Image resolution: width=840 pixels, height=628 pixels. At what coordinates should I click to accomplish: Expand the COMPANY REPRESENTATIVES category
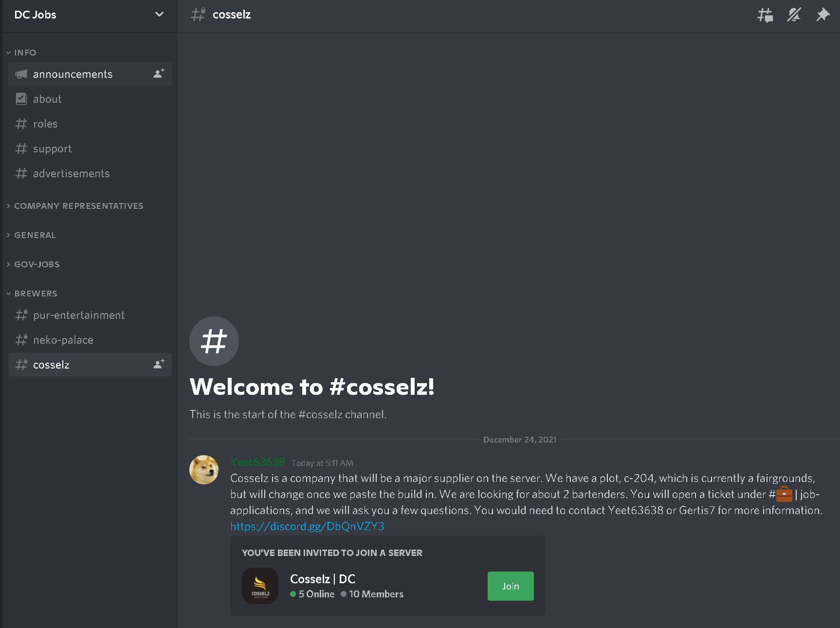click(75, 206)
